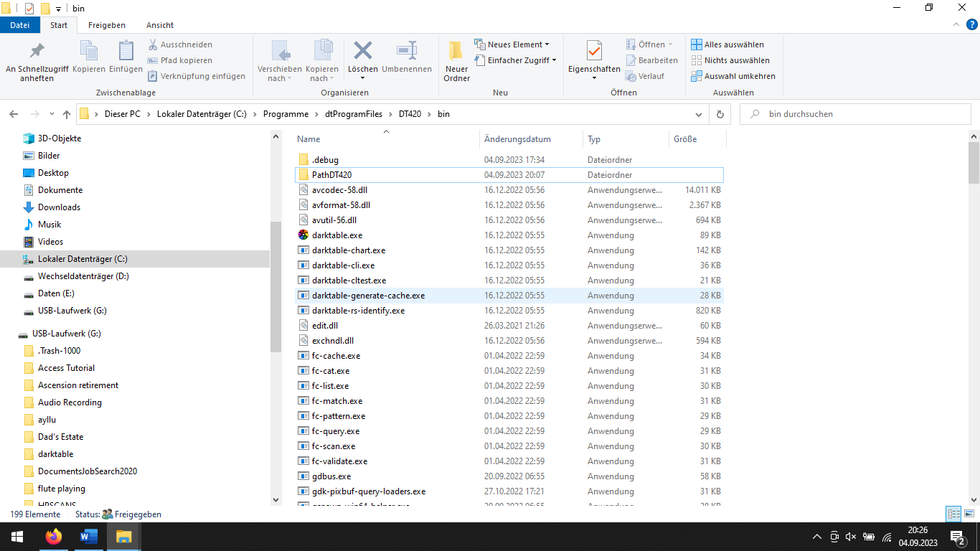The width and height of the screenshot is (980, 551).
Task: Create a folder with Neuer Ordner icon
Action: 456,52
